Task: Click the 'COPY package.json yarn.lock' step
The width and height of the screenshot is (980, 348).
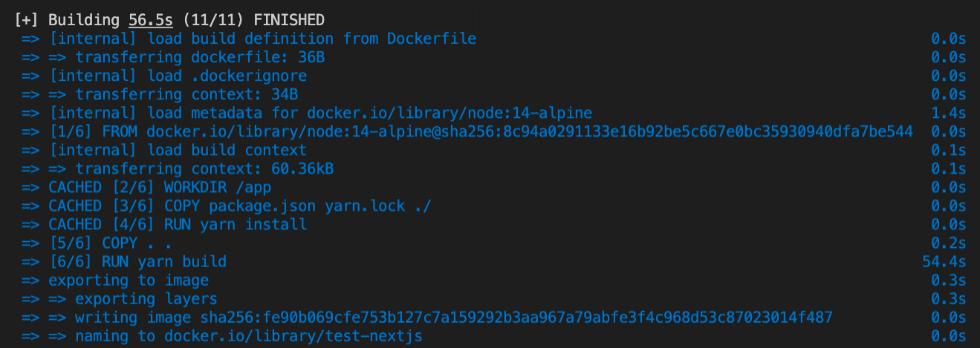Action: tap(240, 206)
